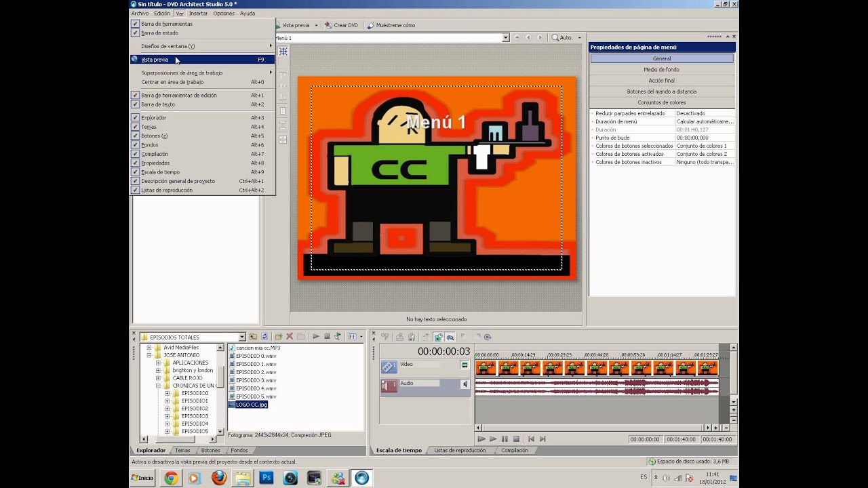
Task: Open the Insertar menu
Action: [198, 13]
